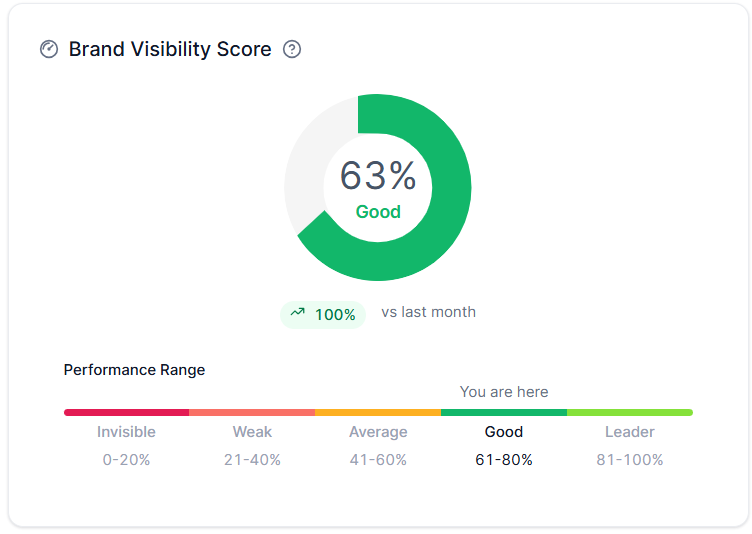Click the 0-20% text
Image resolution: width=752 pixels, height=534 pixels.
tap(126, 460)
